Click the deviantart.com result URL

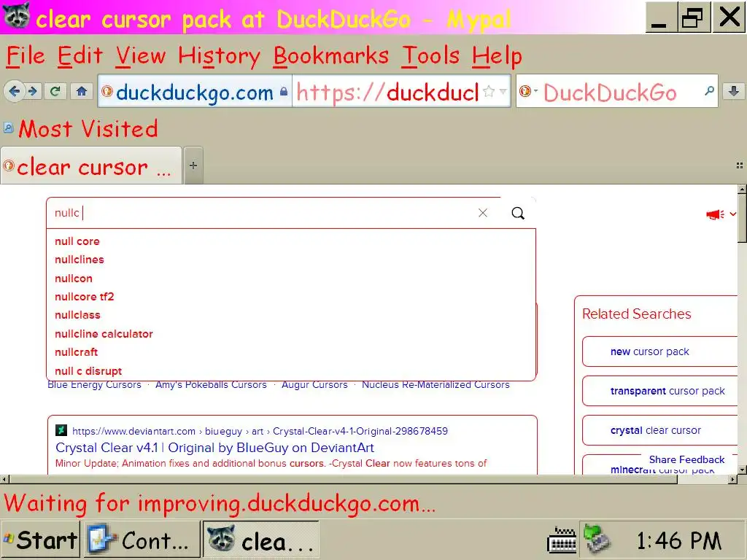[260, 431]
